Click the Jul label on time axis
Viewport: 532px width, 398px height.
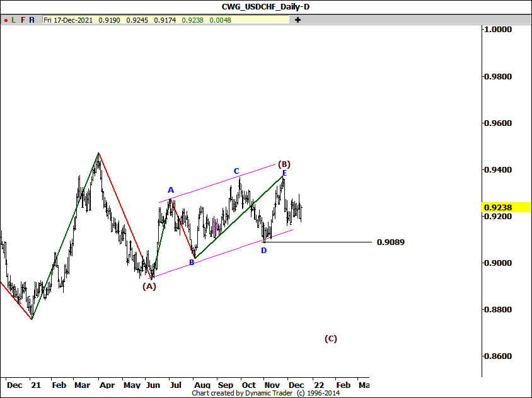tap(176, 385)
